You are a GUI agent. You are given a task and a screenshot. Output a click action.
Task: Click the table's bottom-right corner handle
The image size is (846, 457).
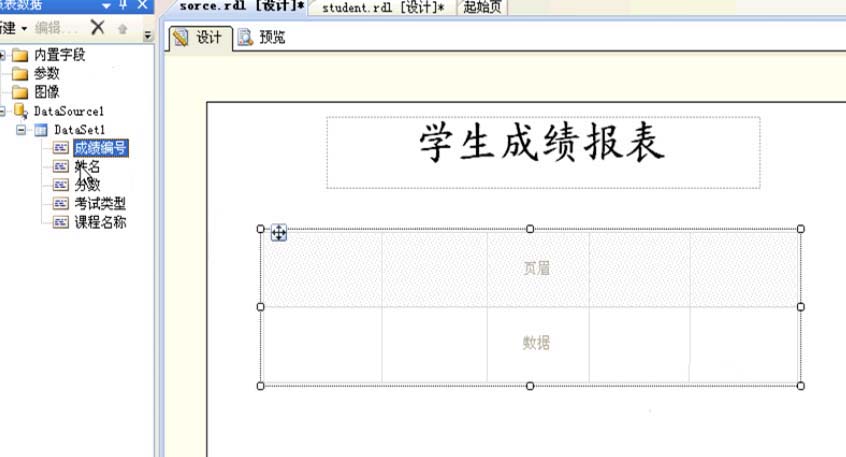[x=801, y=386]
